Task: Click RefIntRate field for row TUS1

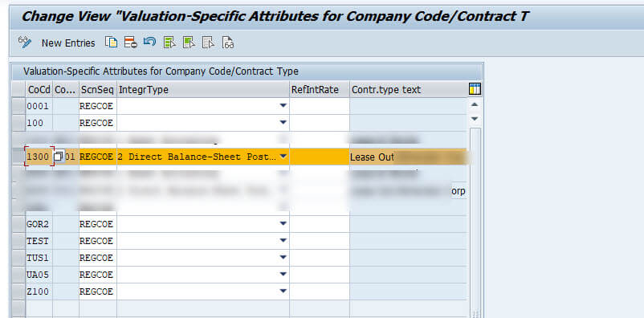Action: [x=320, y=258]
